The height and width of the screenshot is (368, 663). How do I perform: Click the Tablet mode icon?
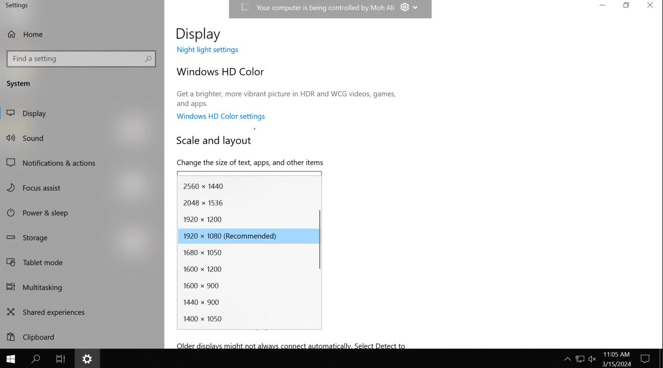click(11, 262)
